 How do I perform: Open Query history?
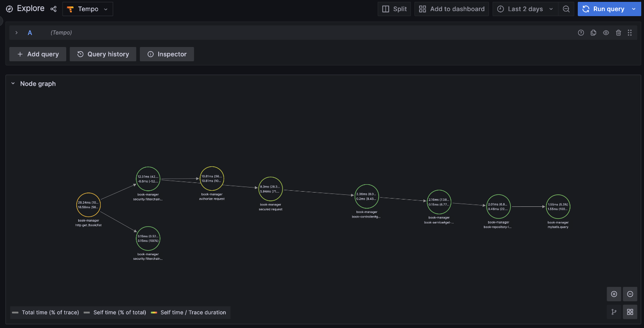(103, 54)
